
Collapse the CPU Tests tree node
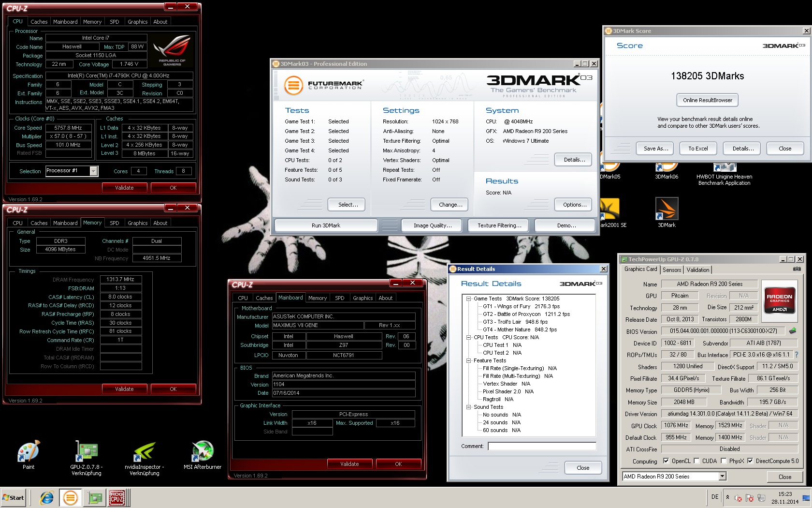pos(468,337)
